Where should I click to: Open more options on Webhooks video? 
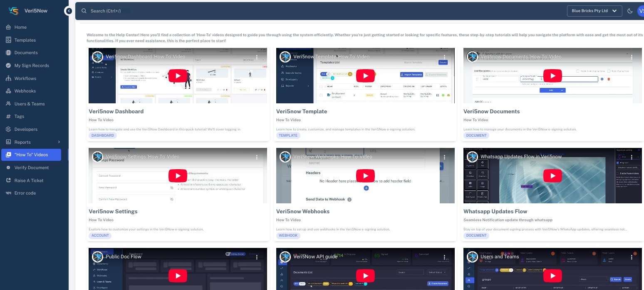coord(445,157)
